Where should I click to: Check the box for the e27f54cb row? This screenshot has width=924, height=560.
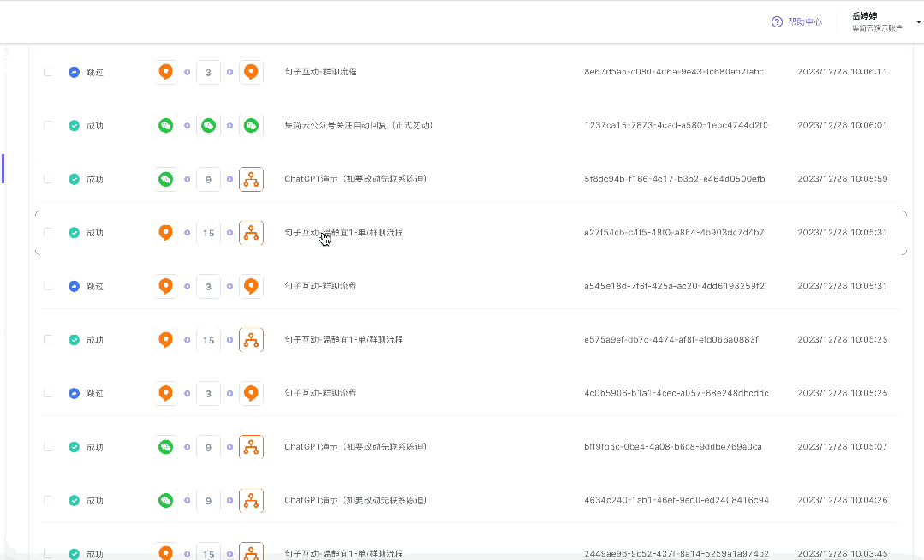click(48, 232)
